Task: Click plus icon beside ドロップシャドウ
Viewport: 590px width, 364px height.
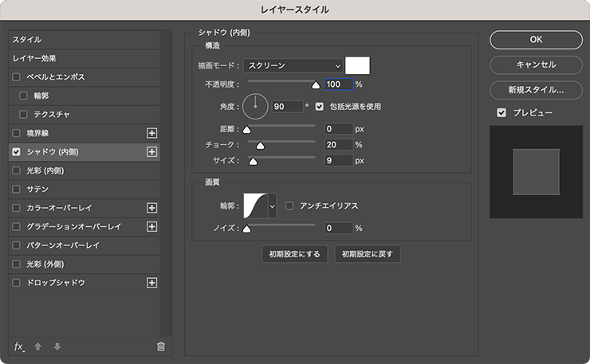Action: (x=152, y=283)
